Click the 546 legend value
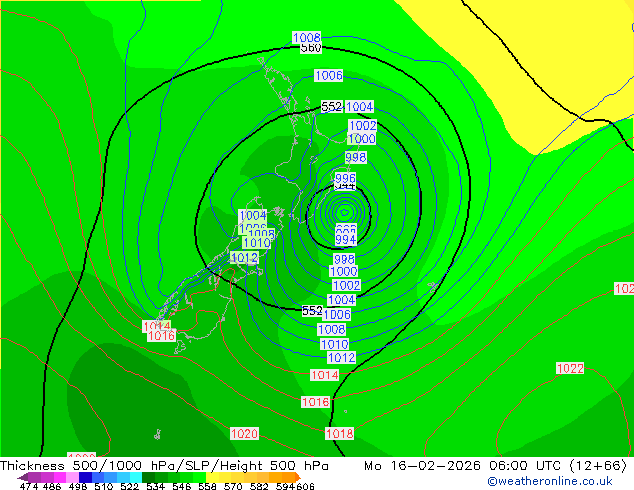Image resolution: width=634 pixels, height=490 pixels. 182,486
